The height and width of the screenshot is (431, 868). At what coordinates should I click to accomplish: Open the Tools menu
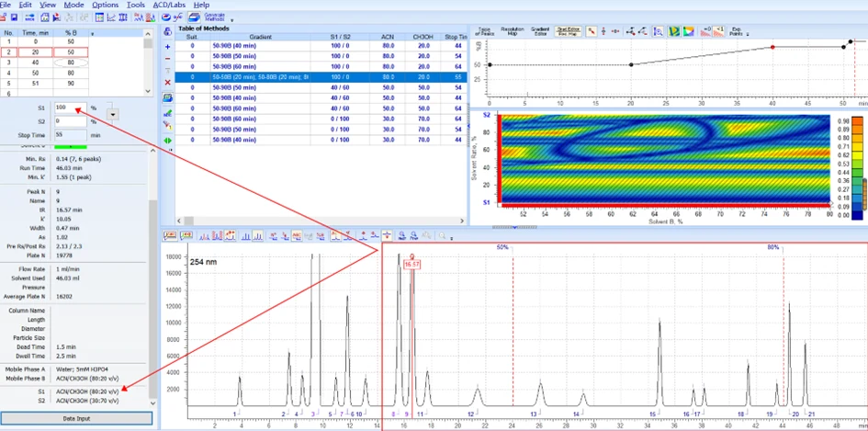pos(136,5)
